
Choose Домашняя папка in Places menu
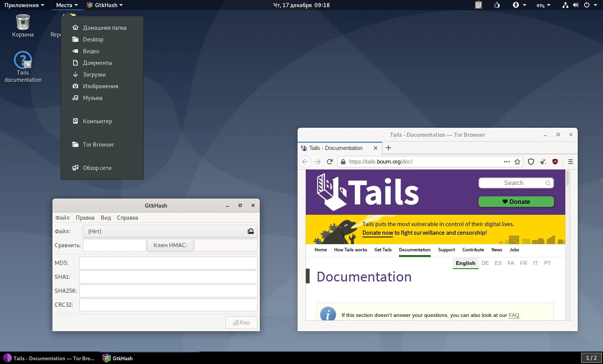102,28
